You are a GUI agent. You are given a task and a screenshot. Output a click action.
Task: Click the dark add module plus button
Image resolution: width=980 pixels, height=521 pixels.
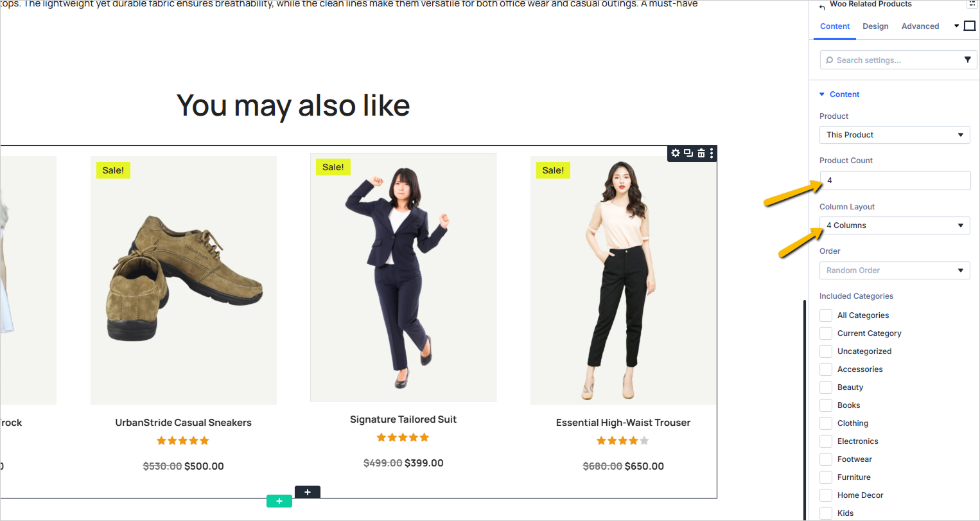click(x=308, y=492)
